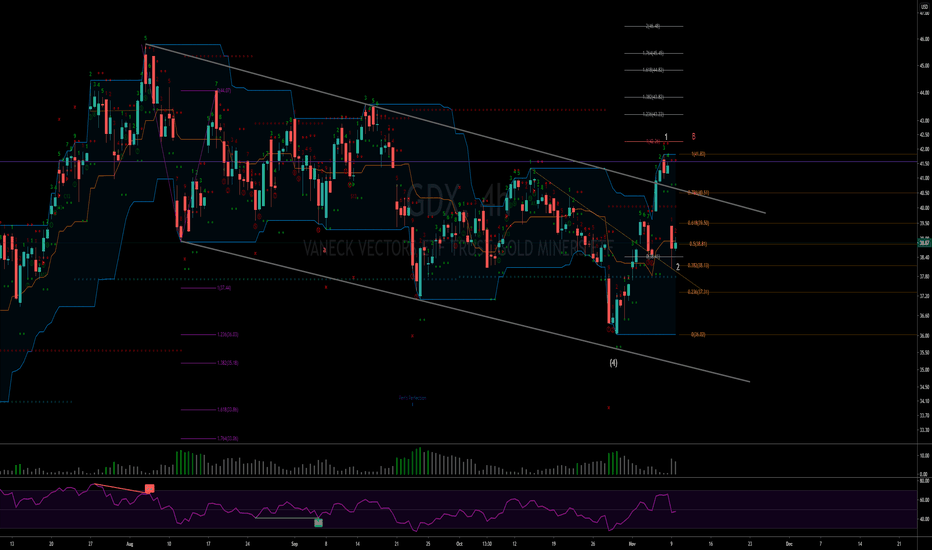932x550 pixels.
Task: Click the USD currency label atop price axis
Action: [924, 6]
